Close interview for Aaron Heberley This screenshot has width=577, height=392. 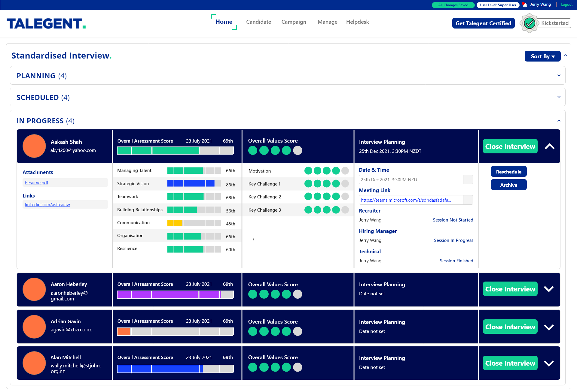510,289
